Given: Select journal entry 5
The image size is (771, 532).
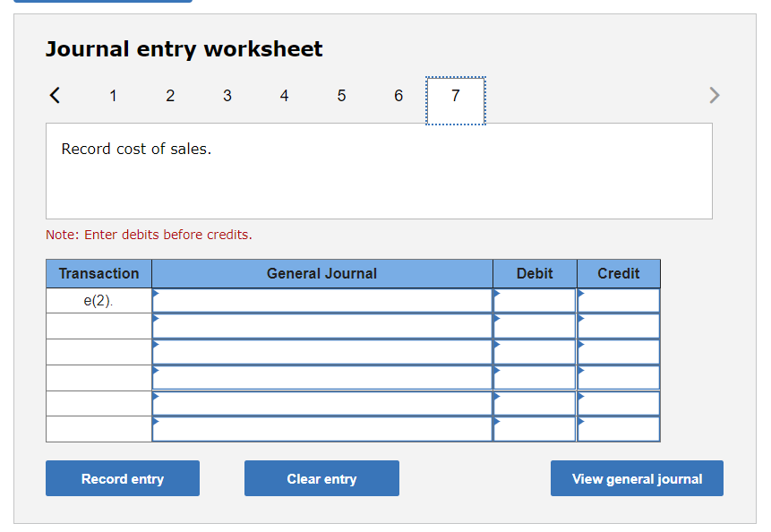Looking at the screenshot, I should (341, 95).
